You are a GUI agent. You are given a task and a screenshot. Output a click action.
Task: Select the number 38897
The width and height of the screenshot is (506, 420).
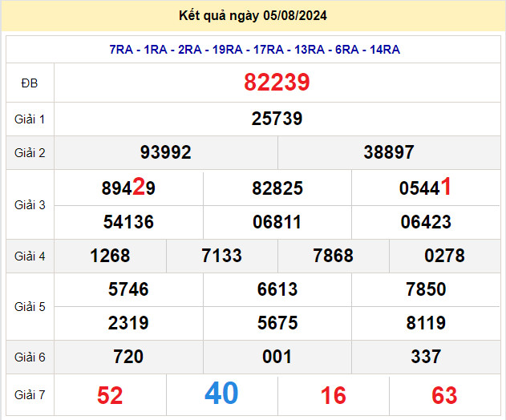(389, 152)
